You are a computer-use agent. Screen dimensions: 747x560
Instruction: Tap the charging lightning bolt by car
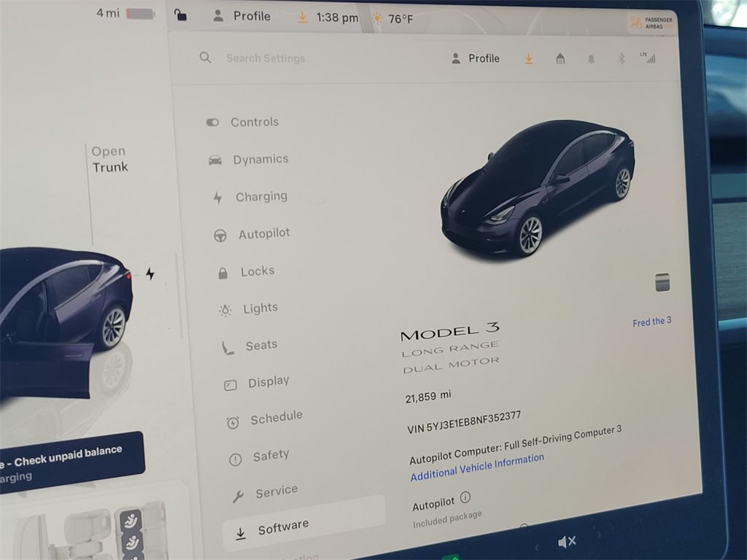coord(150,274)
